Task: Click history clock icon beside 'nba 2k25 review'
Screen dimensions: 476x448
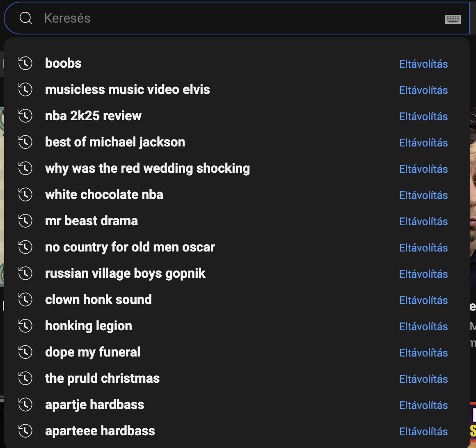Action: 25,116
